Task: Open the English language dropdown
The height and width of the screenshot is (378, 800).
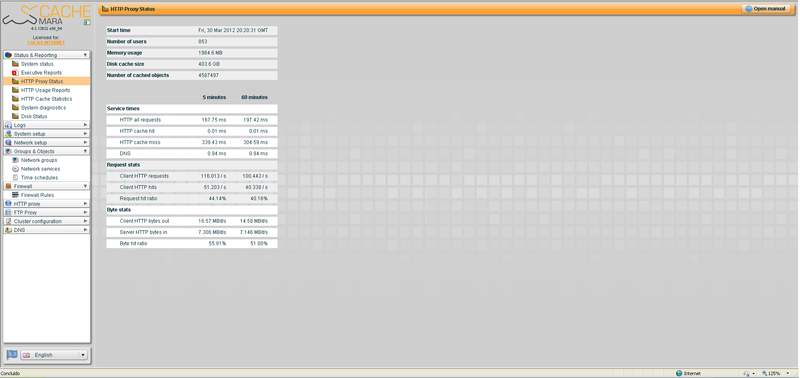Action: coord(54,355)
